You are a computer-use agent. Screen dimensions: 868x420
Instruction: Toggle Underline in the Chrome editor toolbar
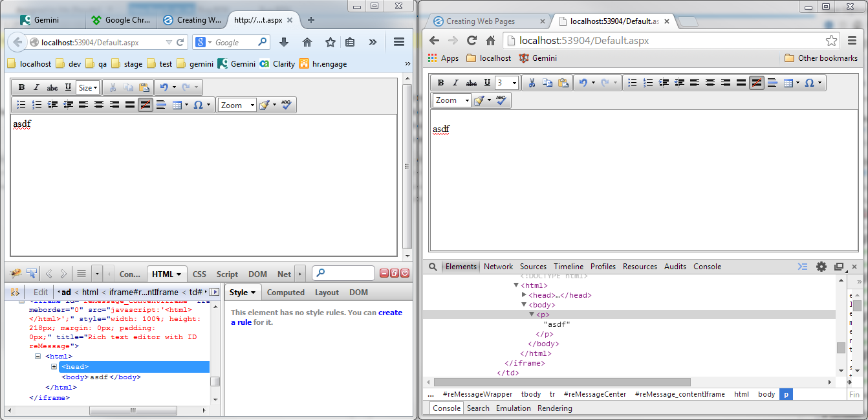pyautogui.click(x=487, y=83)
